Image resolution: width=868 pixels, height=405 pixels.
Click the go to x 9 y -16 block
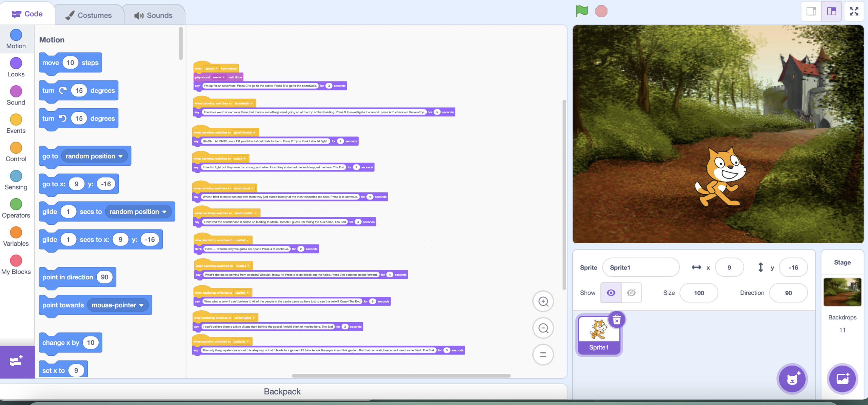[79, 184]
